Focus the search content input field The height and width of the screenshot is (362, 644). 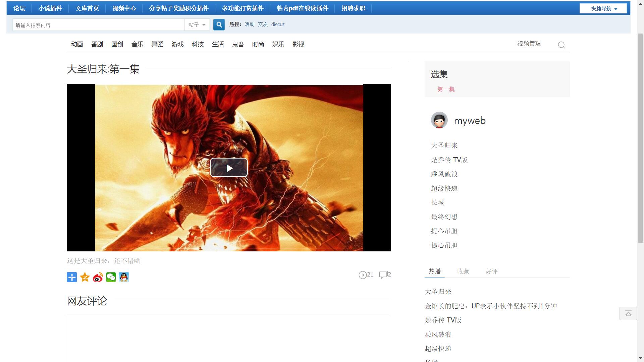click(x=99, y=25)
